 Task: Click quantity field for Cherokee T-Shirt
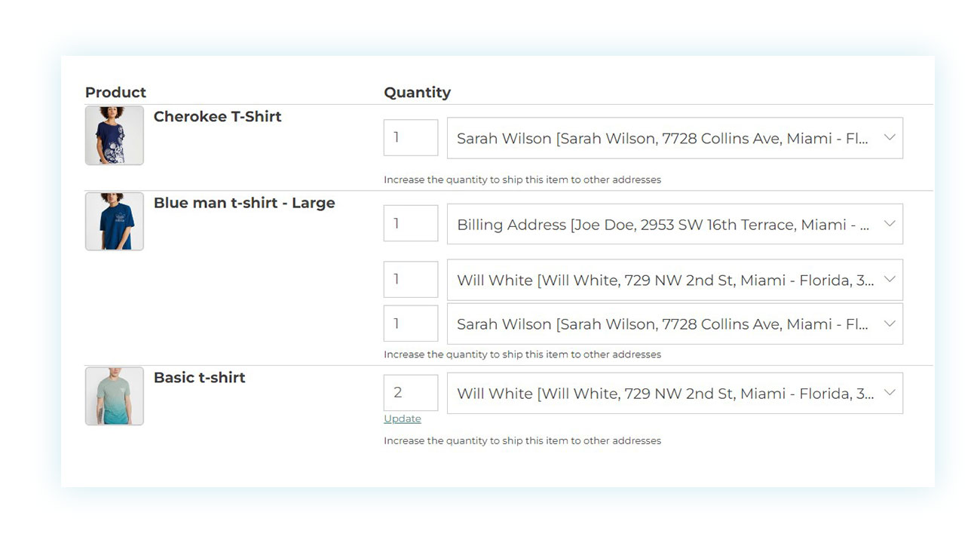coord(411,137)
